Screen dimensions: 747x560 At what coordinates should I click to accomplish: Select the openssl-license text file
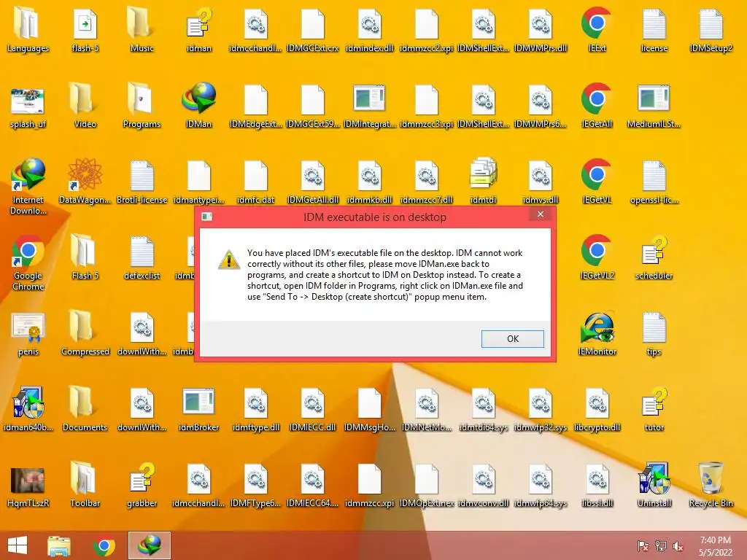click(654, 176)
